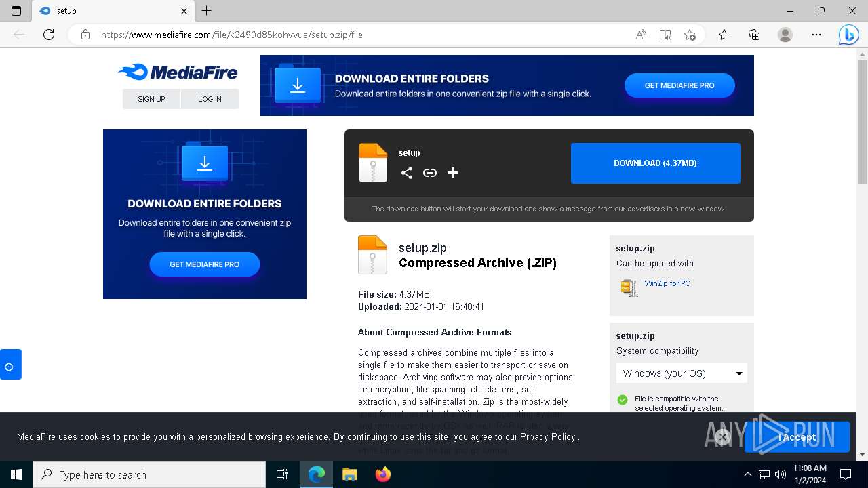Open the Favorites list icon

coord(724,35)
